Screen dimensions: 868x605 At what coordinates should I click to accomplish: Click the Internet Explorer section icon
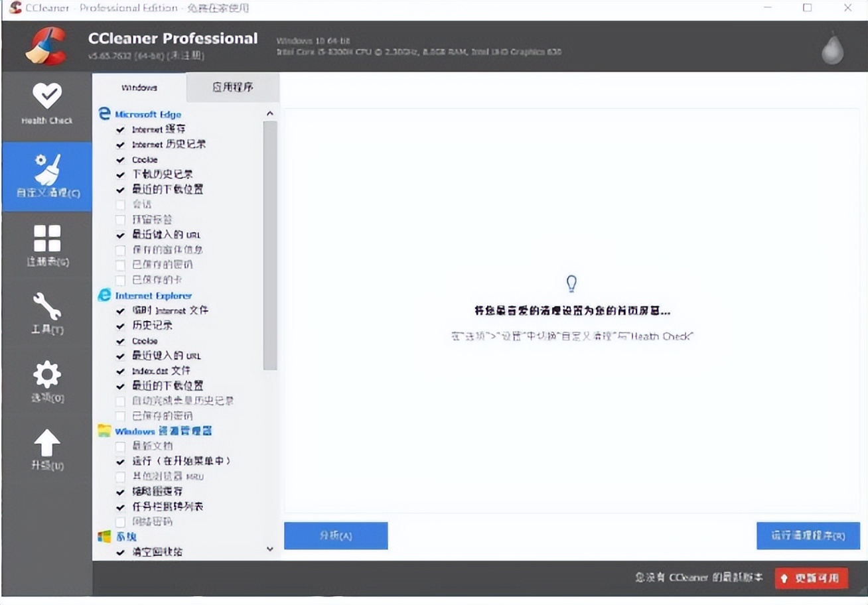click(x=104, y=295)
